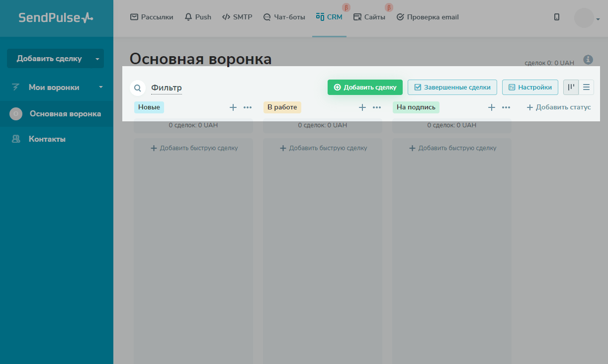The height and width of the screenshot is (364, 608).
Task: Open the Контакты sidebar item
Action: [x=47, y=139]
